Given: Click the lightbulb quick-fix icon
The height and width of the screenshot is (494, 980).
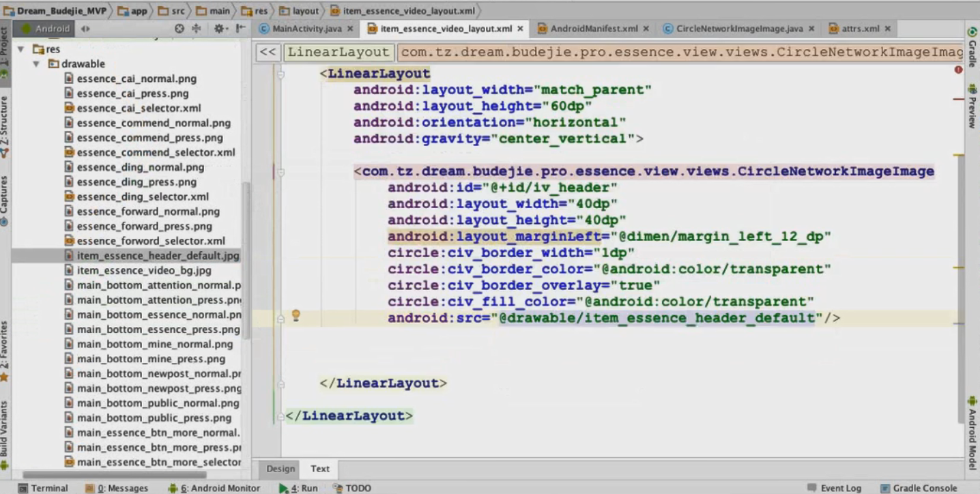Looking at the screenshot, I should [x=296, y=315].
